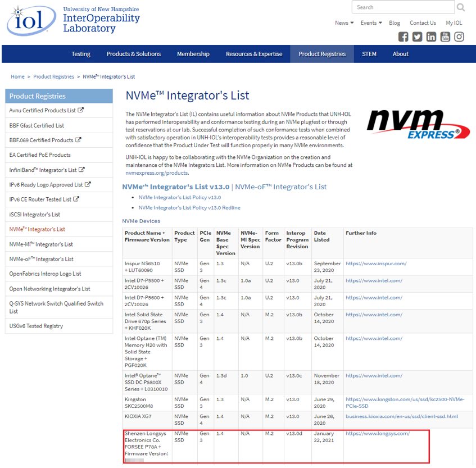Click the Home breadcrumb link
The height and width of the screenshot is (468, 476).
tap(17, 76)
